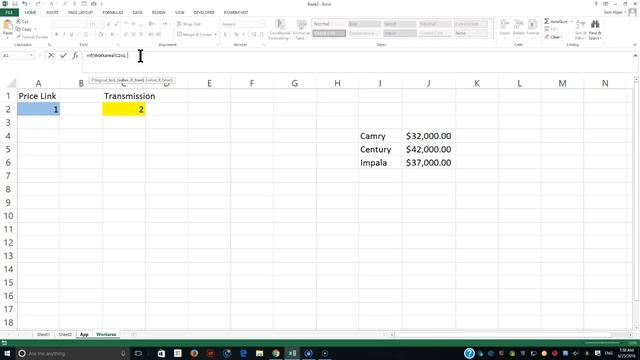Click the blue help question mark in tray
This screenshot has height=360, width=640.
tap(469, 353)
